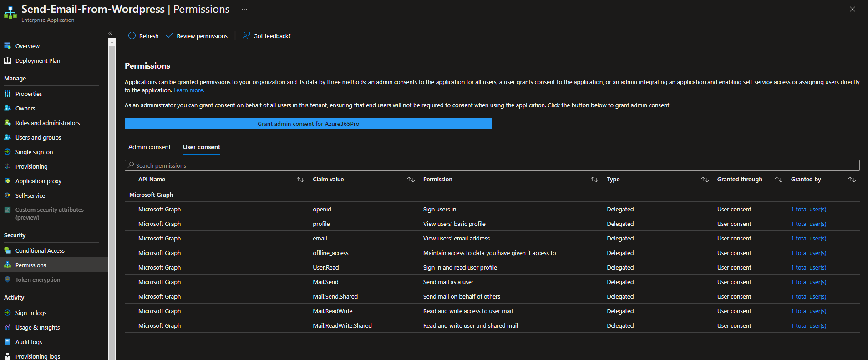This screenshot has height=360, width=868.
Task: Click the profile claim value cell
Action: [321, 224]
